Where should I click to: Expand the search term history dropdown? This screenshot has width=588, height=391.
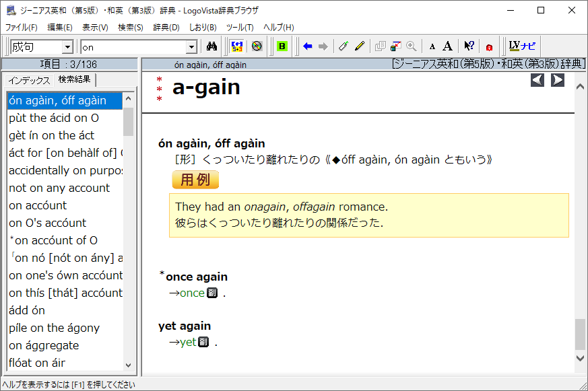[191, 47]
